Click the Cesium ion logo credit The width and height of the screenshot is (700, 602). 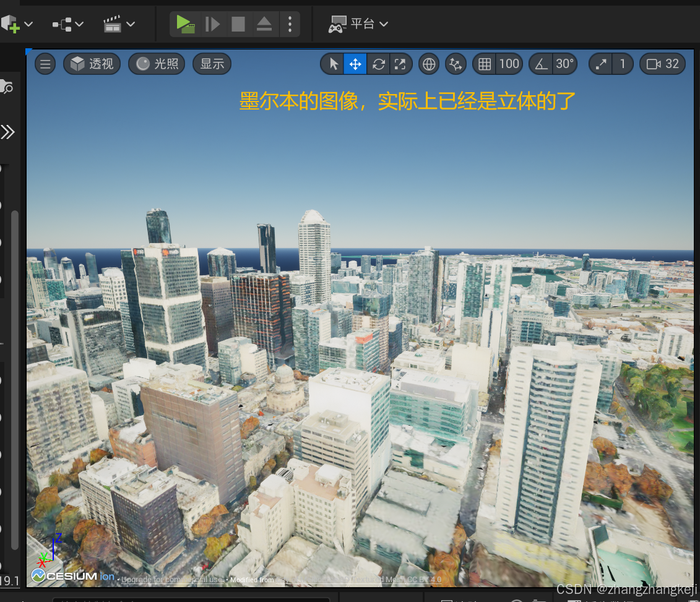click(x=73, y=576)
